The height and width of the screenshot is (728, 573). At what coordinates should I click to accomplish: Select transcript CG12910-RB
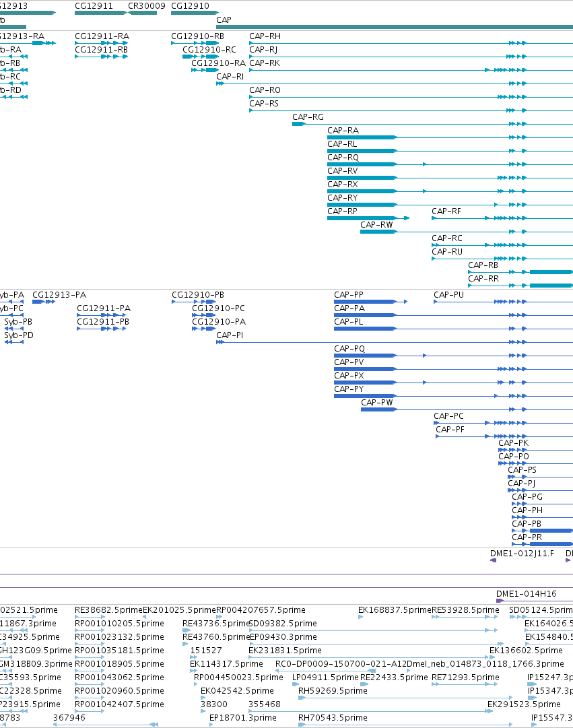197,36
